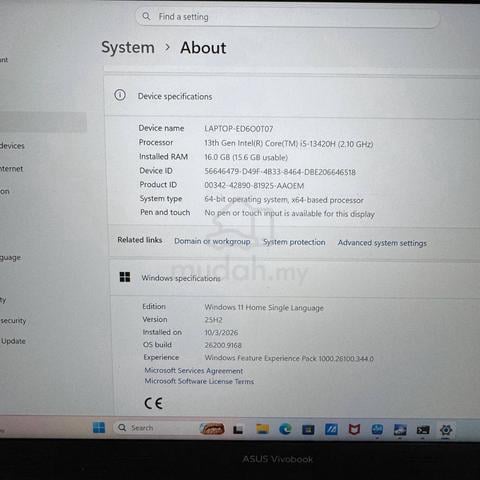Click the Find a setting search field
The image size is (480, 480).
coord(287,17)
